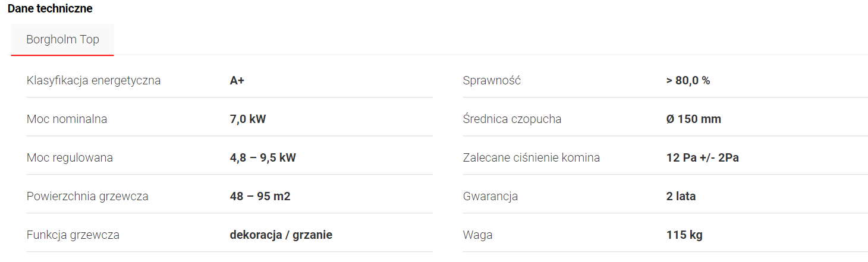Select the 4,8 – 9,5 kW value
Screen dimensions: 868x262
point(263,157)
